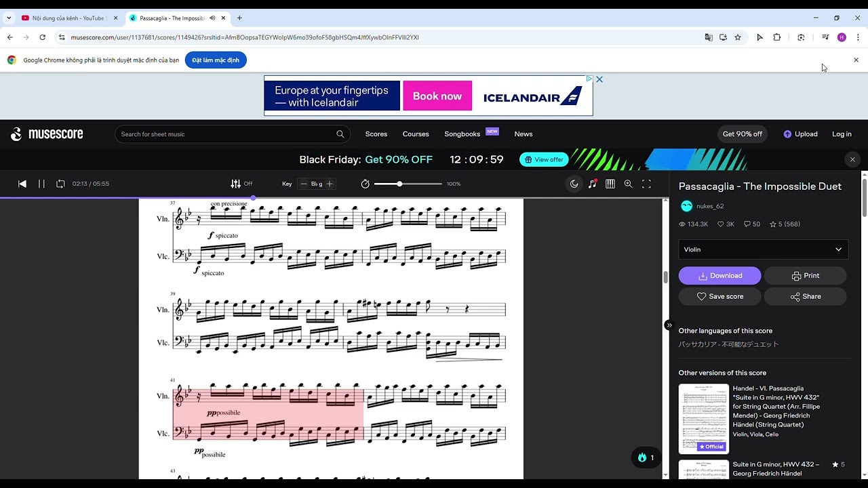Open a new browser tab
Image resolution: width=868 pixels, height=488 pixels.
point(239,18)
